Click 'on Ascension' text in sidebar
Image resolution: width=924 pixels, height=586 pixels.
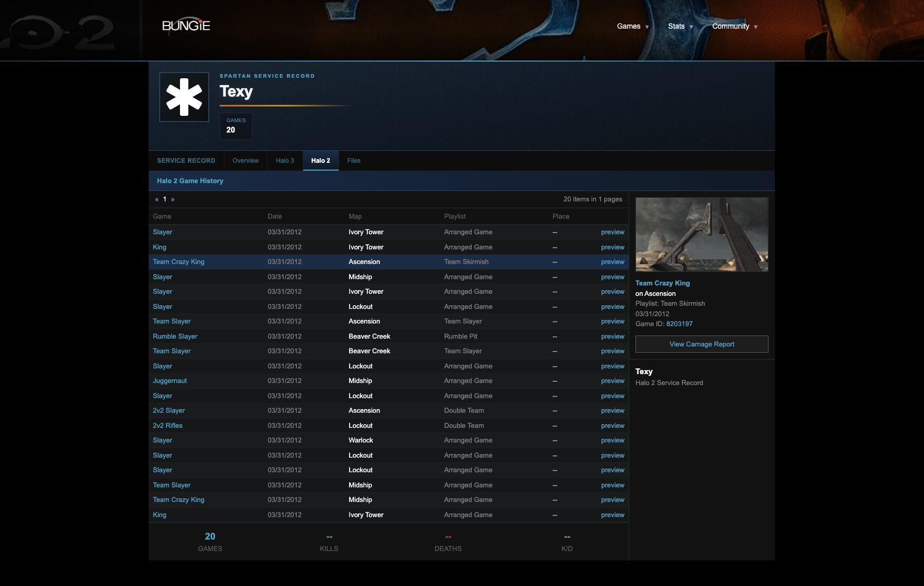655,294
